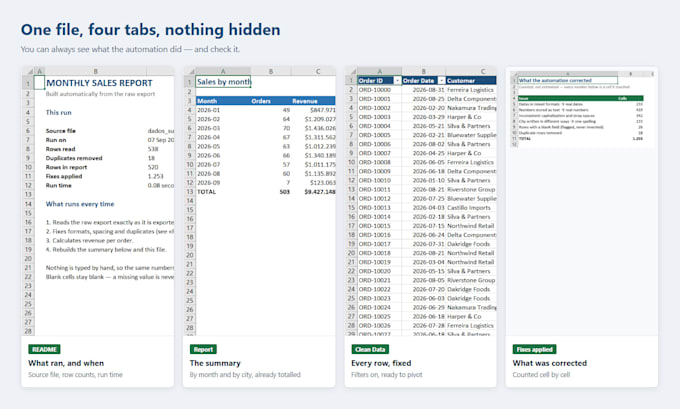Click the 'What was corrected' card title

point(549,363)
